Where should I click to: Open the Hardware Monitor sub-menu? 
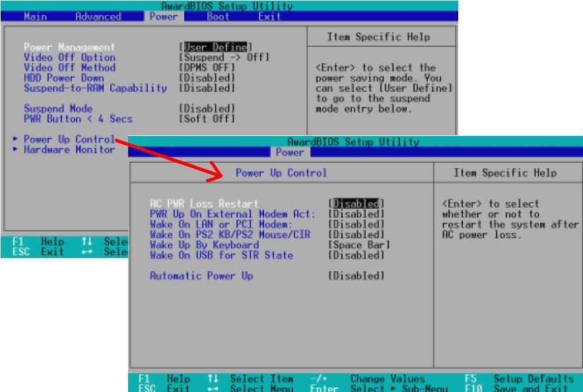pos(69,149)
